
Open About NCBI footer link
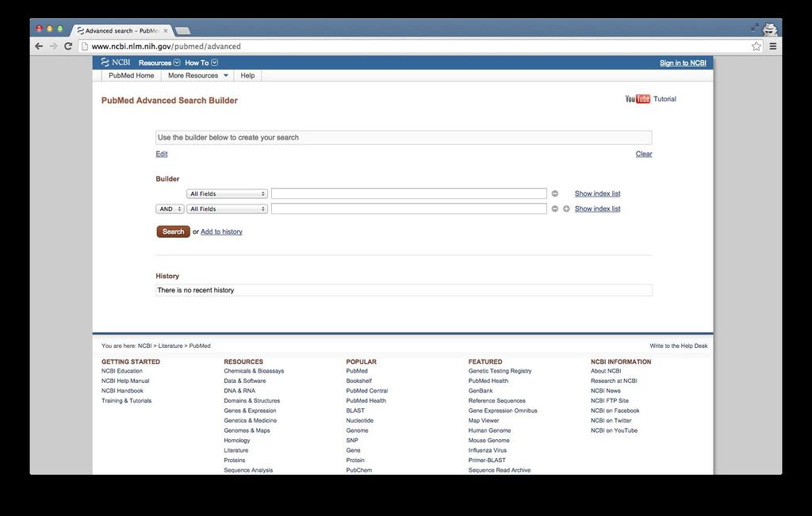click(606, 371)
